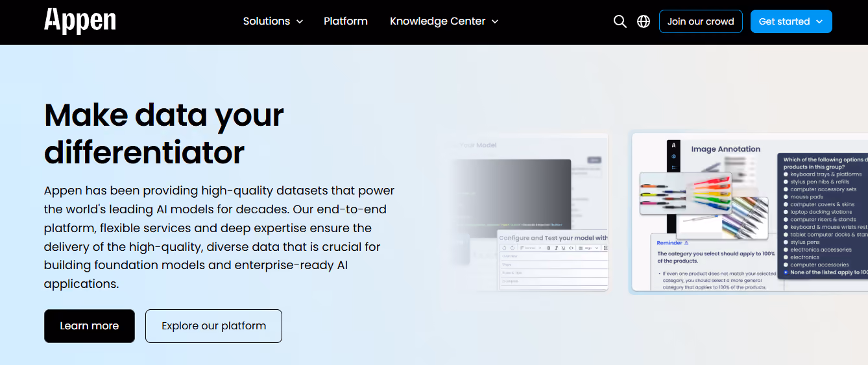Click the Join our crowd button
This screenshot has height=365, width=868.
pos(701,21)
